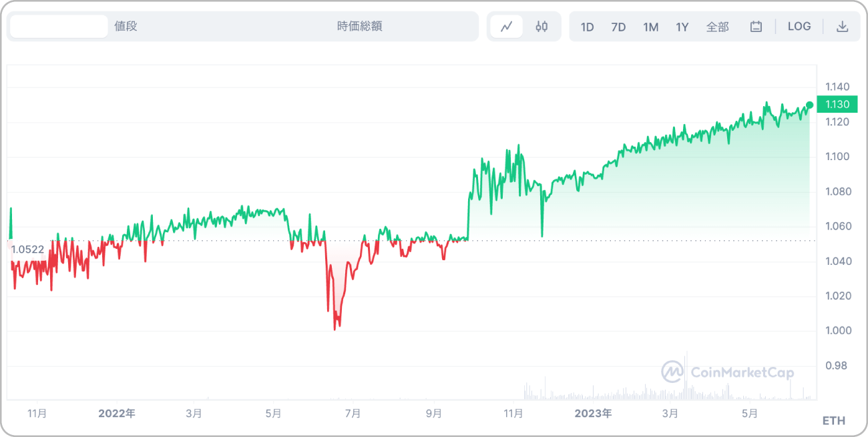Set chart range to 1M
The image size is (868, 437).
pos(650,27)
